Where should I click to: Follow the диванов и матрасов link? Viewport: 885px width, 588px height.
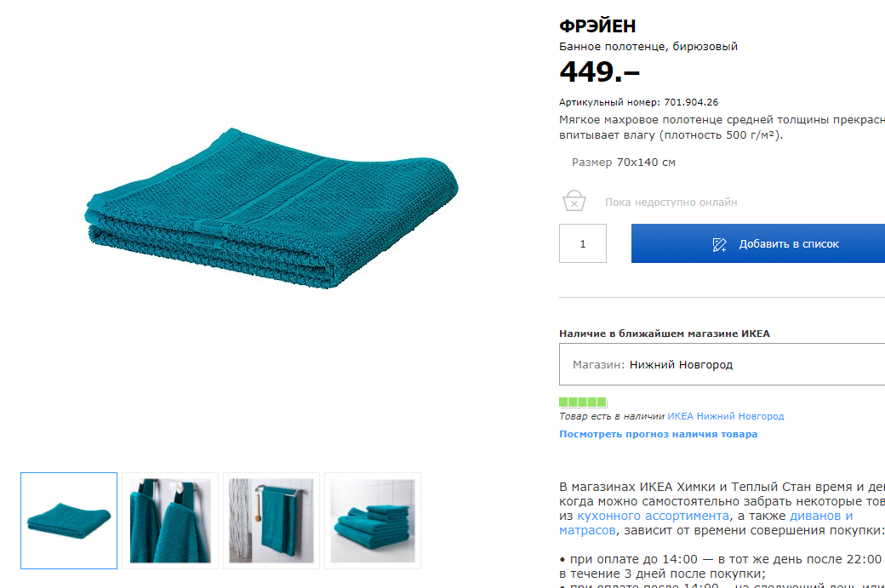(820, 516)
